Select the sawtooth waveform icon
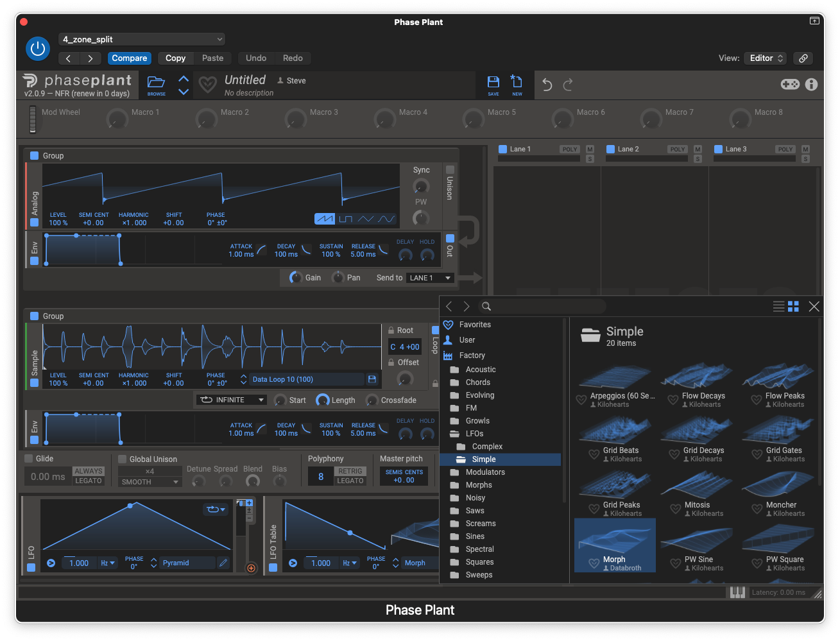The width and height of the screenshot is (840, 641). [x=324, y=219]
